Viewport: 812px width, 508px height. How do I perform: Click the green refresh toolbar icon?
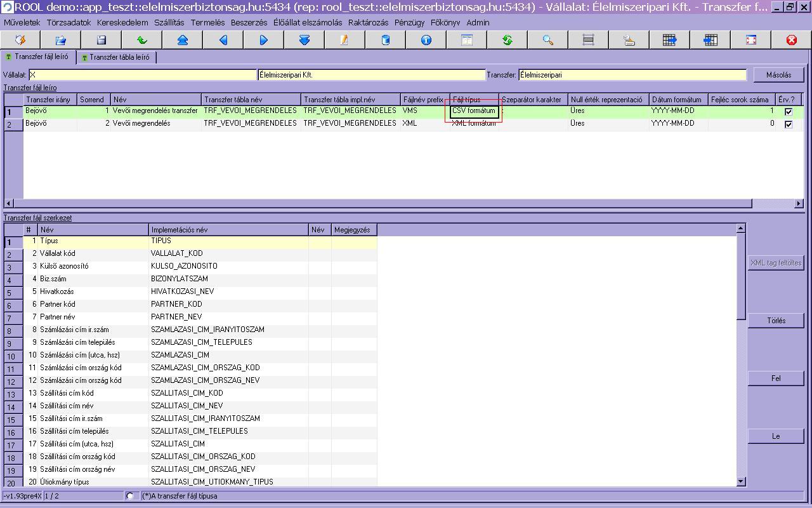507,40
